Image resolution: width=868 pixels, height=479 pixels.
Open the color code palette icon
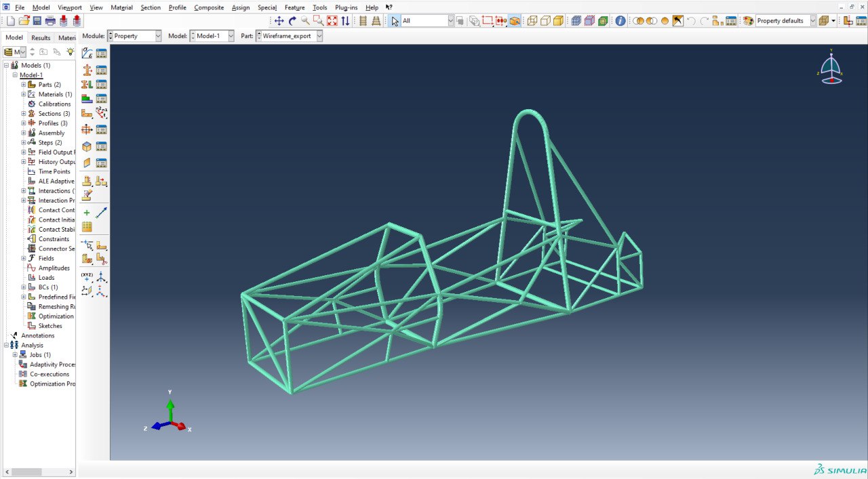(748, 21)
